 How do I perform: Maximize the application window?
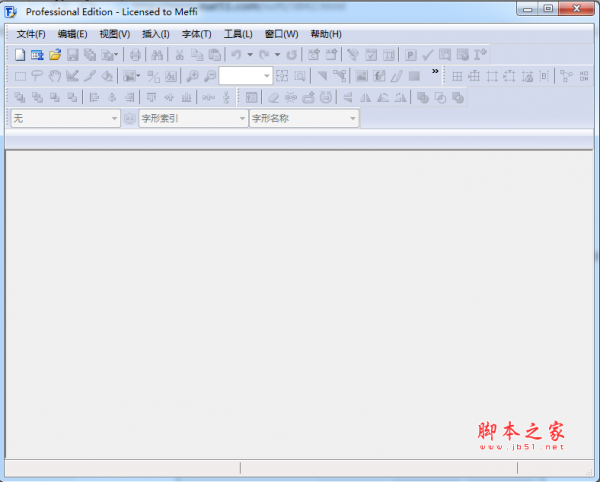548,8
